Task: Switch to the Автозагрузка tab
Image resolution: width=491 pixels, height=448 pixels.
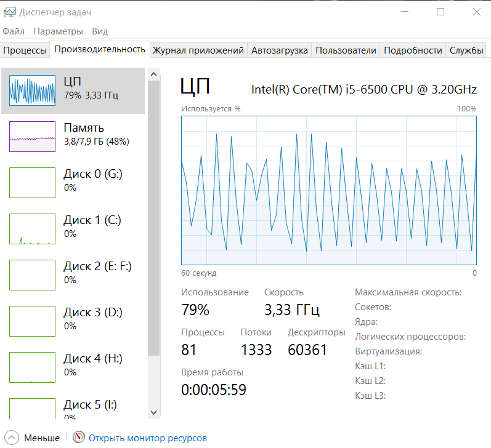Action: 279,50
